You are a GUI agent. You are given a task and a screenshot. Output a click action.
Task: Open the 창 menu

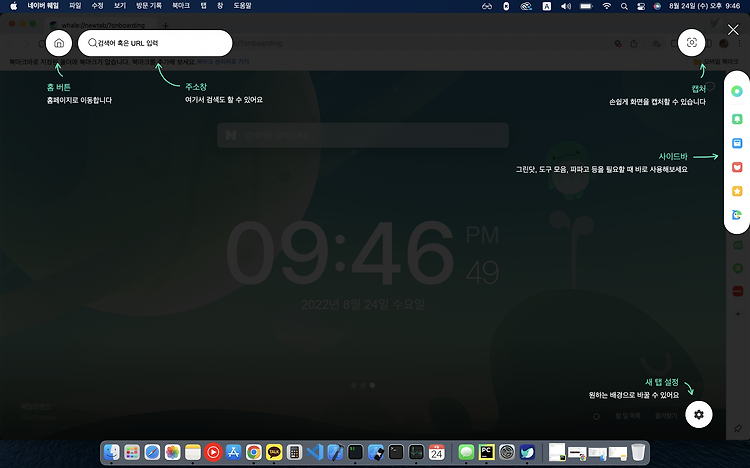coord(220,6)
